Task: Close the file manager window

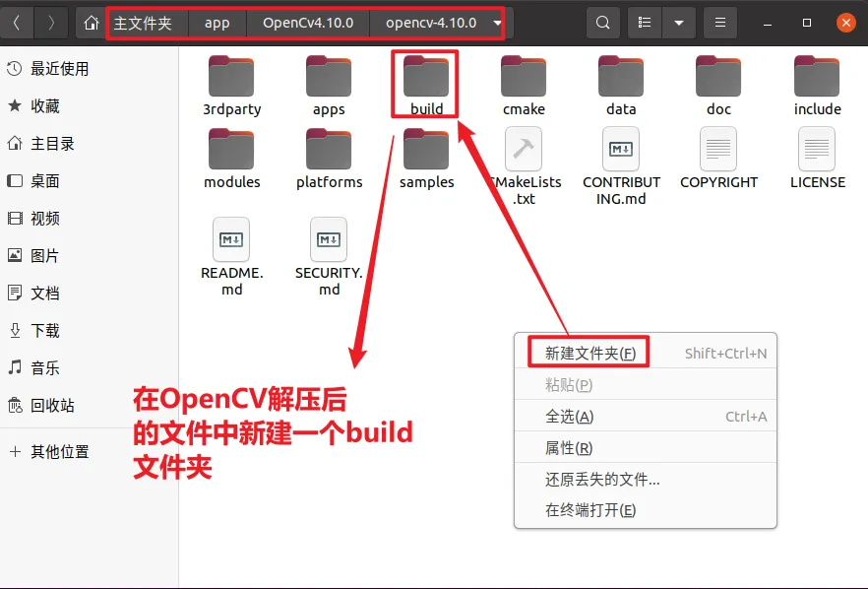Action: click(x=846, y=23)
